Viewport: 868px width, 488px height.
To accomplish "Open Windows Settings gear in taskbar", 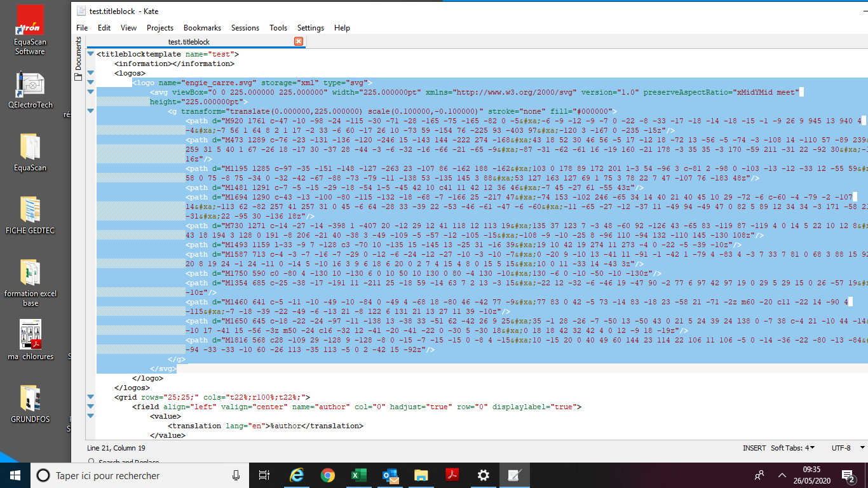I will [483, 475].
